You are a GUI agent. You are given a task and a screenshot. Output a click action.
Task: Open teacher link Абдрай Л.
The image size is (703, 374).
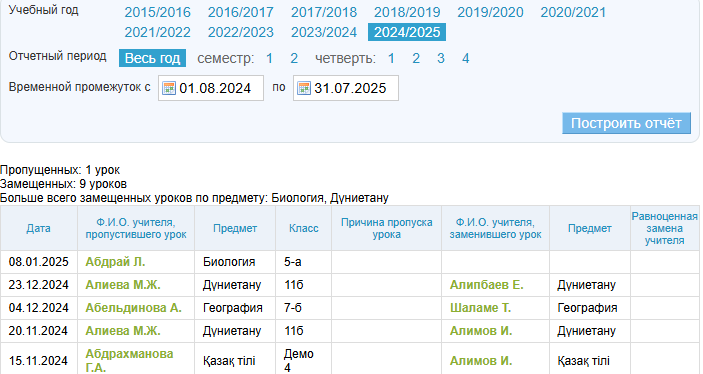pos(115,262)
